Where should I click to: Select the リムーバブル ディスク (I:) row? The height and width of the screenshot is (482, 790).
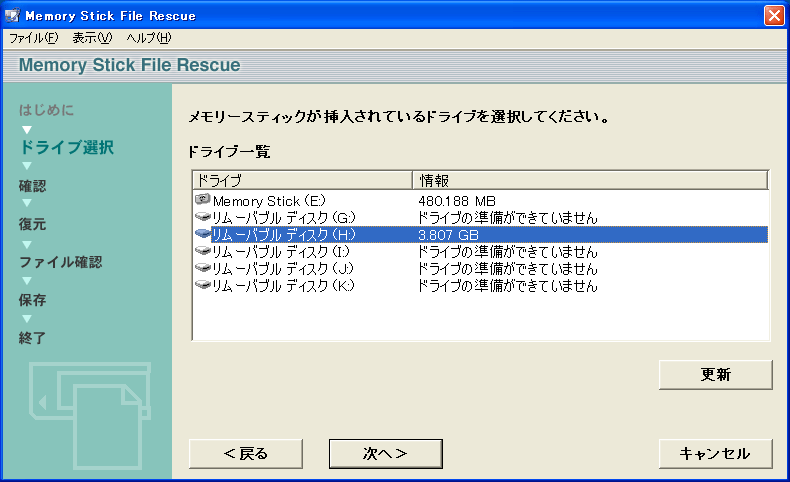coord(481,252)
